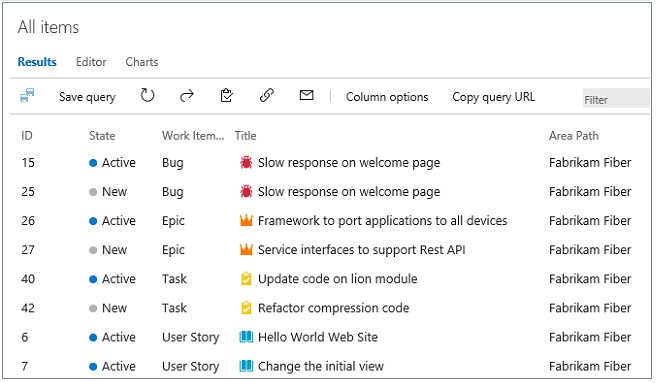Viewport: 657px width, 383px height.
Task: Open Refactor compression code task
Action: click(x=334, y=308)
